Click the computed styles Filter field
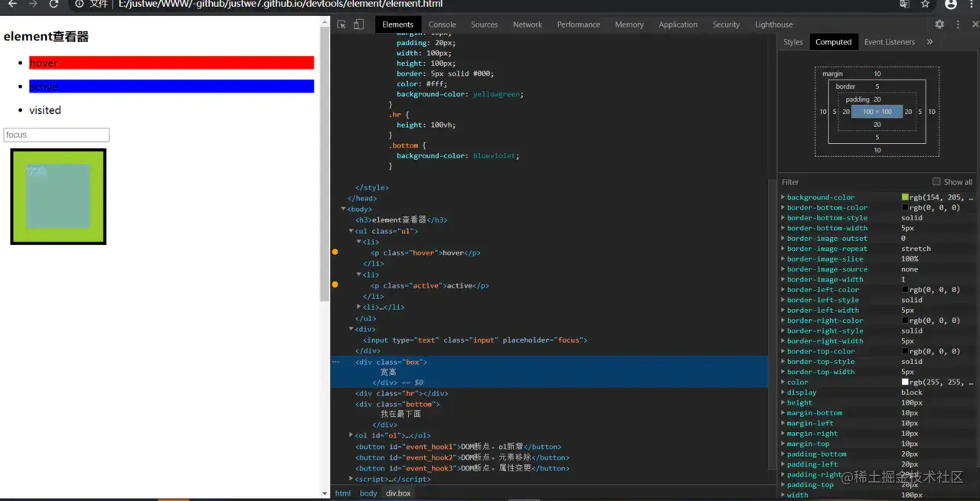Screen dimensions: 980x501 pyautogui.click(x=854, y=182)
